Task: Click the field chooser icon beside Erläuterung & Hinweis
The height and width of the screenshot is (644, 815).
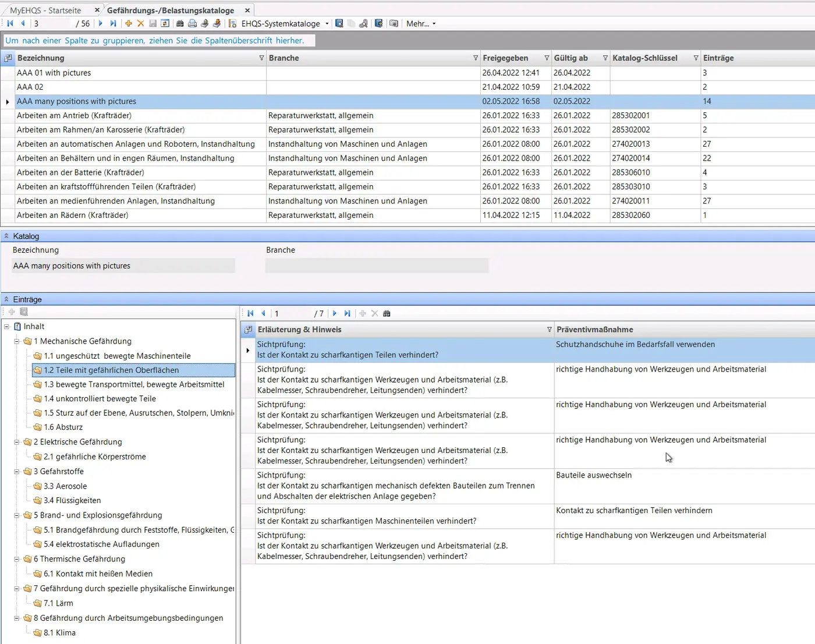Action: [249, 330]
